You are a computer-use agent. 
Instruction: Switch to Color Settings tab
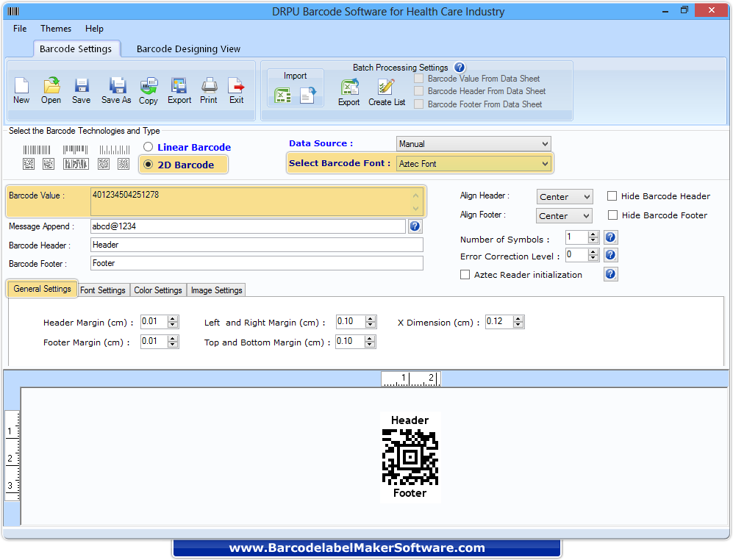[x=158, y=290]
